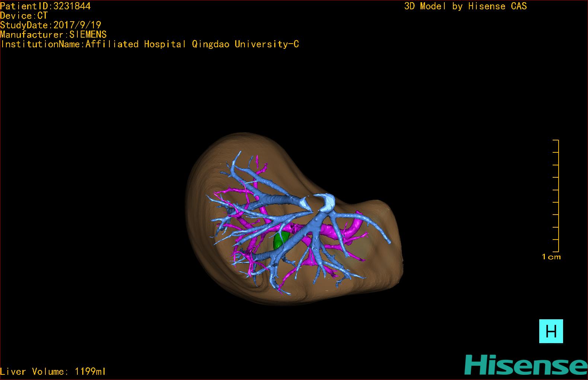Screen dimensions: 588x380
Task: Click 'InstitutionName:Affiliated Hospital Qingdao University-C' text
Action: point(150,44)
